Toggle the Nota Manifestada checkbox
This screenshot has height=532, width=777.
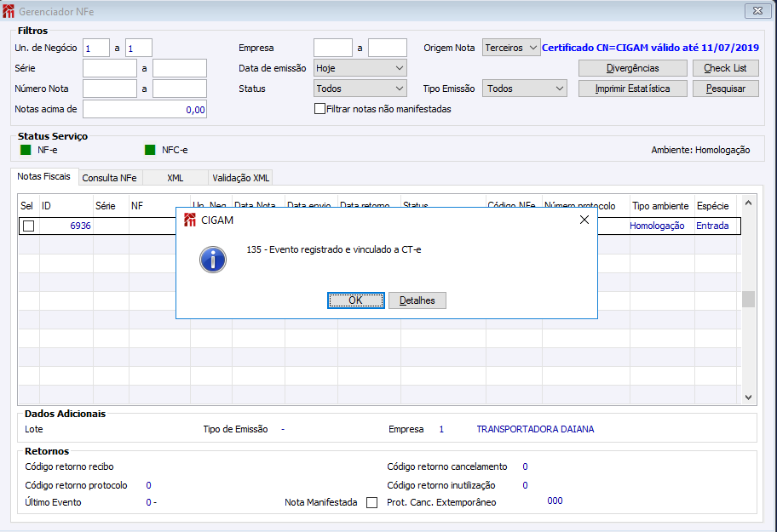point(371,503)
